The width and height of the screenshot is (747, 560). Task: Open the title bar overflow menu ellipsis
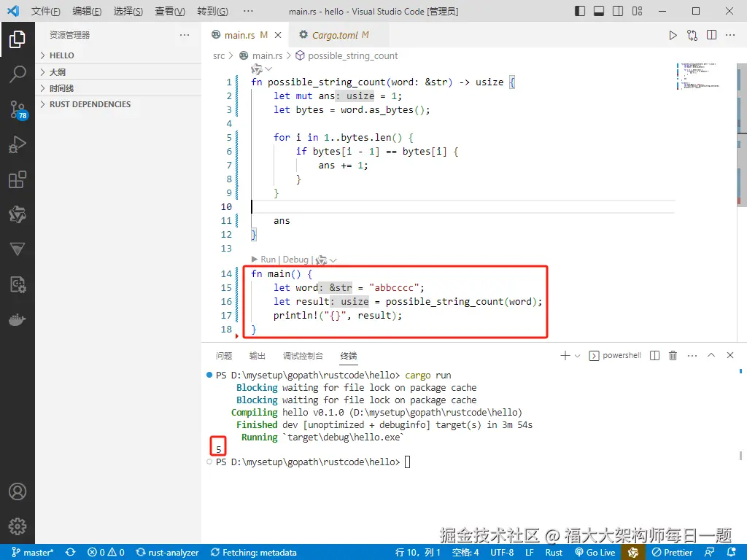click(x=248, y=11)
